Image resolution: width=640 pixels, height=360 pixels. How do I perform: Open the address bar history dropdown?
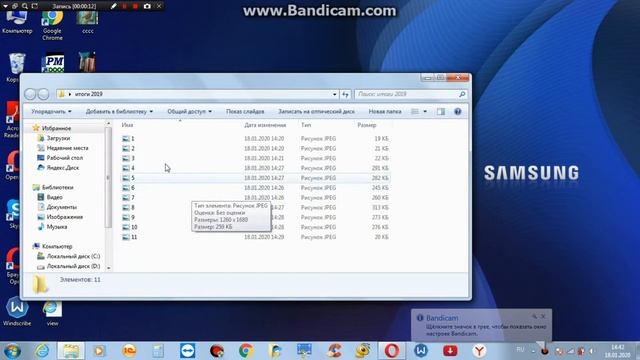click(x=334, y=94)
